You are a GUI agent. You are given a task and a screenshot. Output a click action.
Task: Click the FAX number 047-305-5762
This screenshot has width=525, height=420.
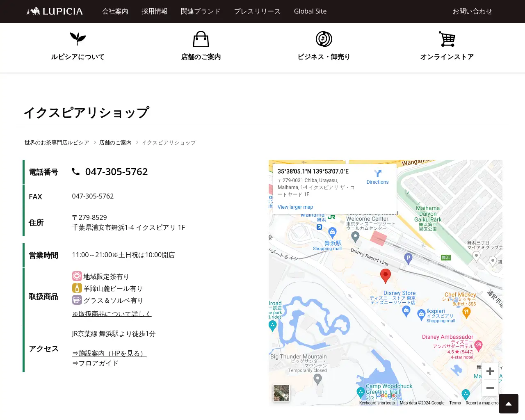tap(93, 196)
